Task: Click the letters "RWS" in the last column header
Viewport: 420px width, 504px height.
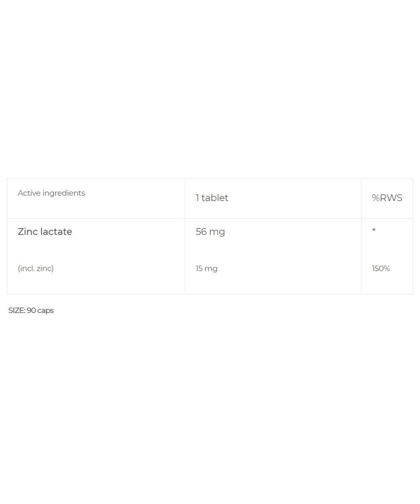Action: pyautogui.click(x=391, y=198)
